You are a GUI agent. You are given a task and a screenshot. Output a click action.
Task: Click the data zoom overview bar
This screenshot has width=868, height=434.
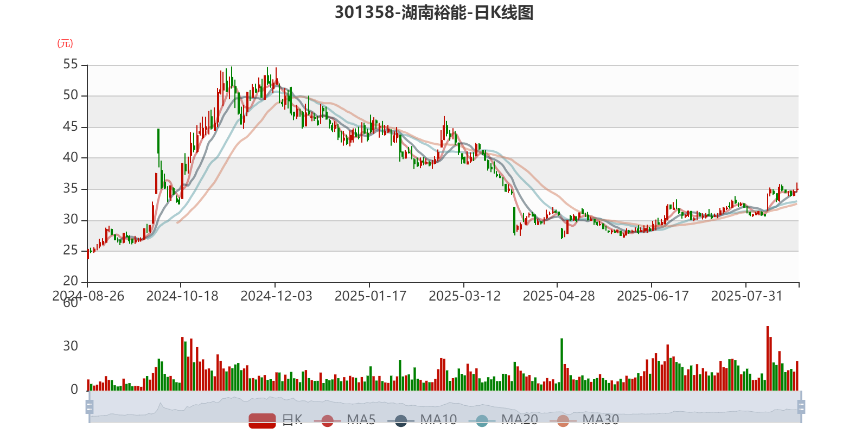point(445,406)
